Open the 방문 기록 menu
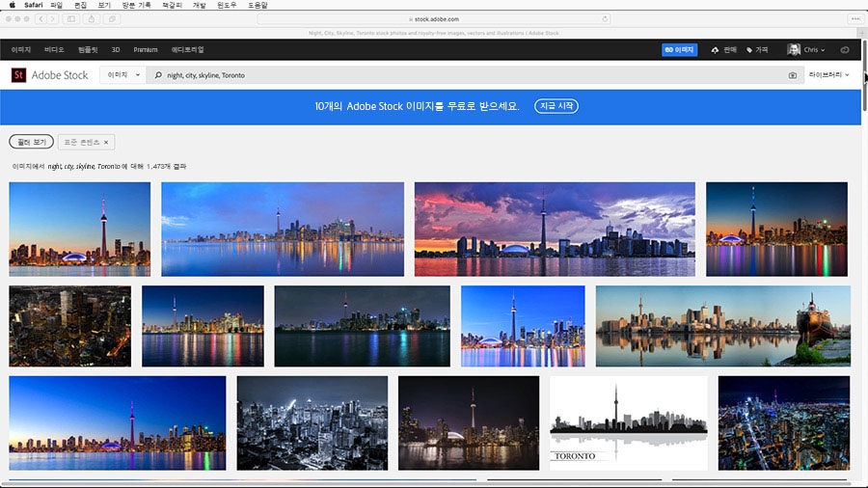The image size is (868, 488). point(136,5)
